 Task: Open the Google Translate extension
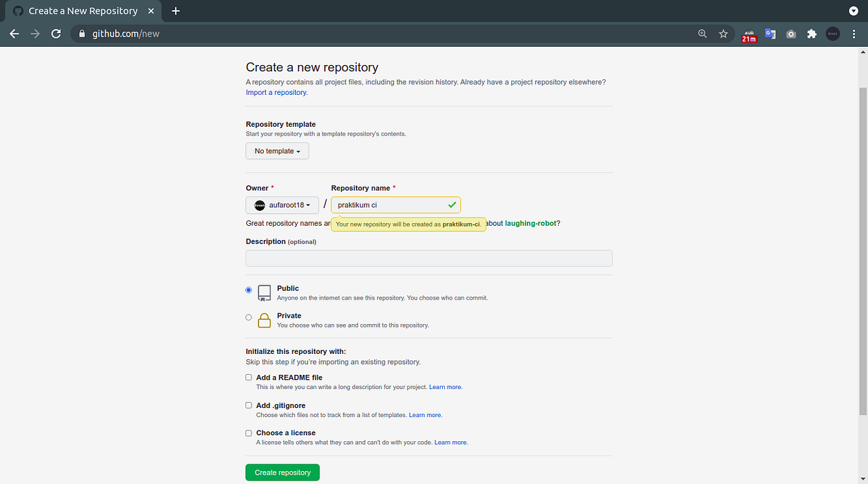point(770,33)
